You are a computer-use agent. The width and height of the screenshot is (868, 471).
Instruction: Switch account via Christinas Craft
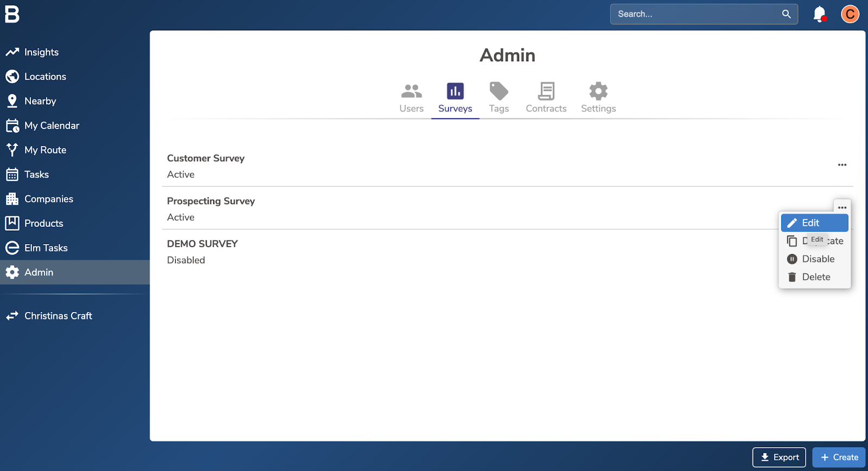click(x=58, y=316)
